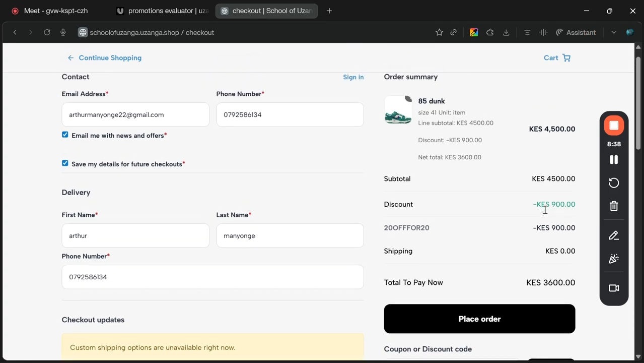Click the microphone icon in toolbar
Screen dimensions: 644x363
[63, 32]
